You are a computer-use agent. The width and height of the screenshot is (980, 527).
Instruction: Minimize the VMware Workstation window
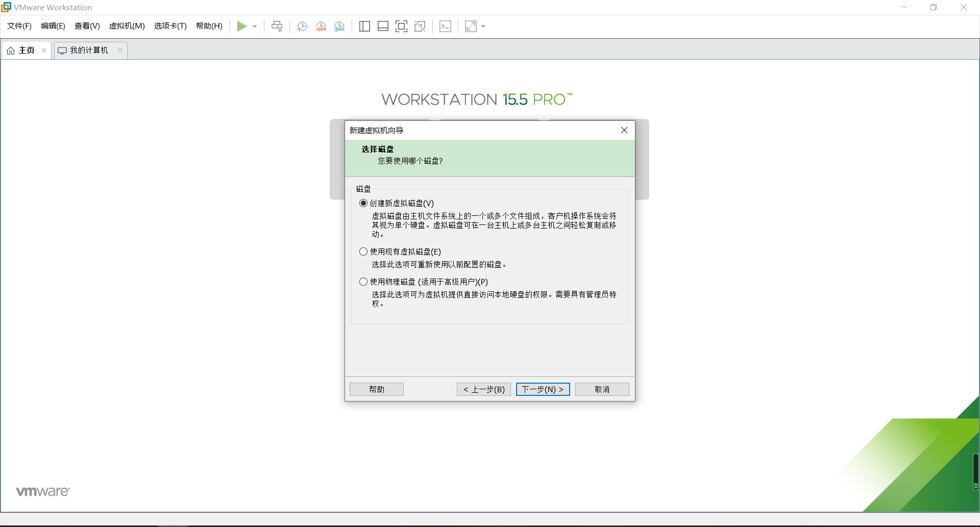click(904, 7)
